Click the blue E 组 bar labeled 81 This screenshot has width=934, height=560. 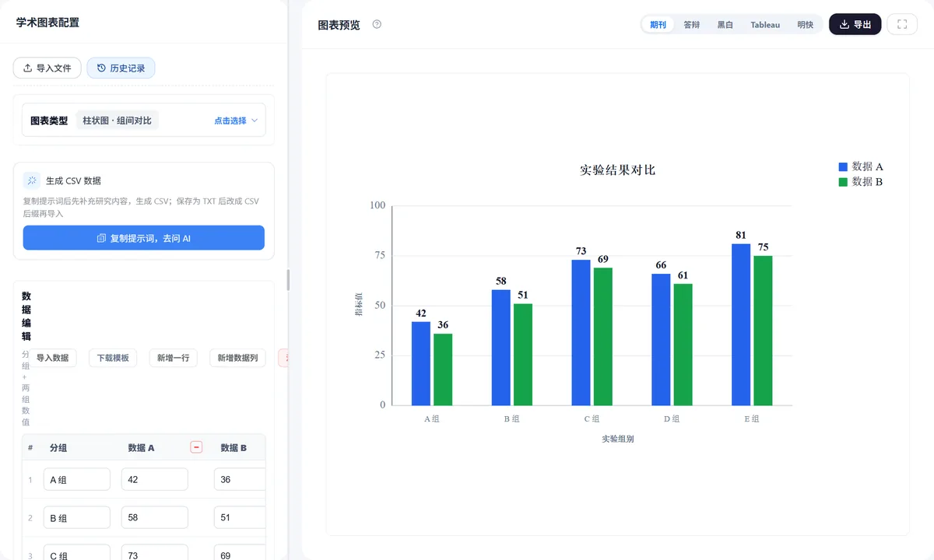(741, 324)
